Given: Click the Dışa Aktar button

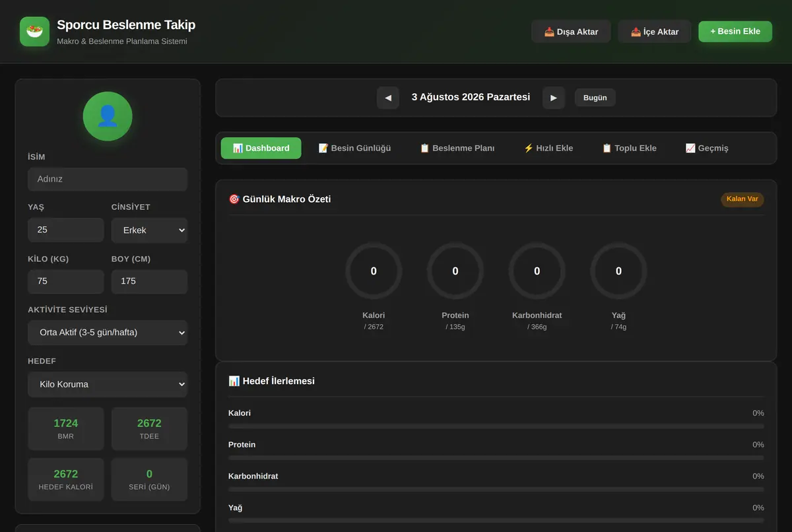Looking at the screenshot, I should click(571, 32).
